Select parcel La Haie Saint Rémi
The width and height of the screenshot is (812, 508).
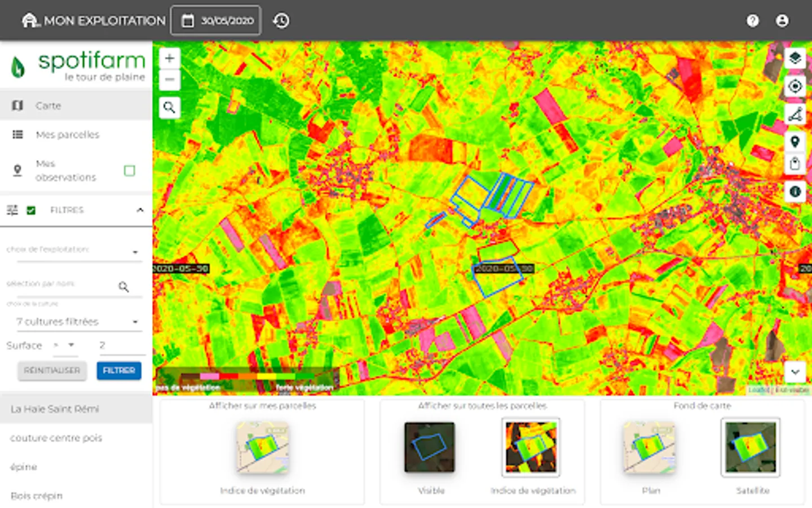(76, 409)
